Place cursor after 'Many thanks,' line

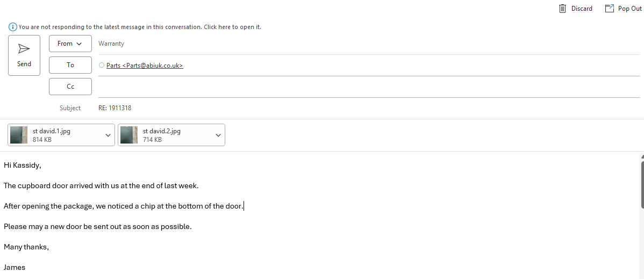(49, 247)
